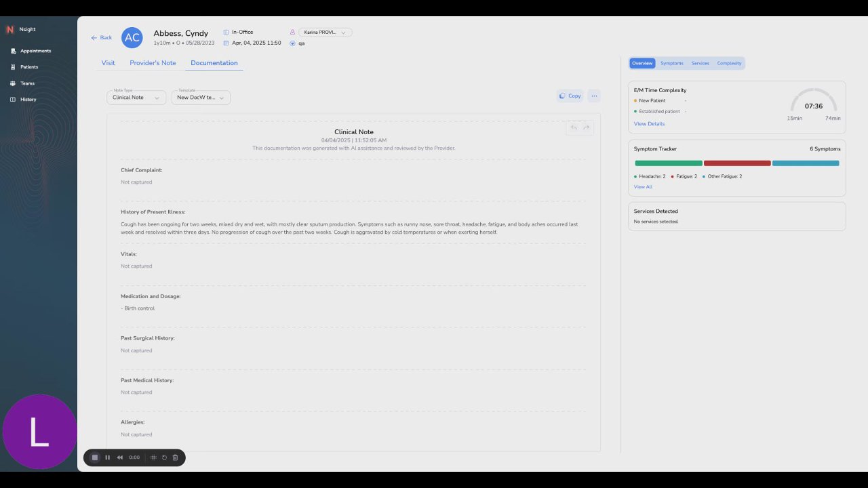
Task: Select the Documentation tab
Action: (214, 63)
